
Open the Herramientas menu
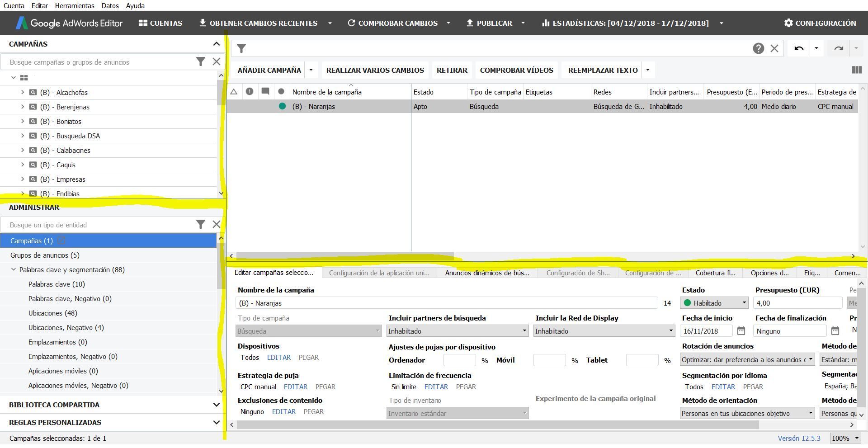[75, 5]
